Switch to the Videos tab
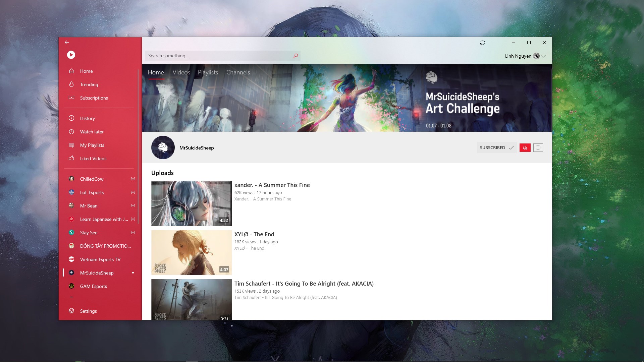 (x=181, y=72)
